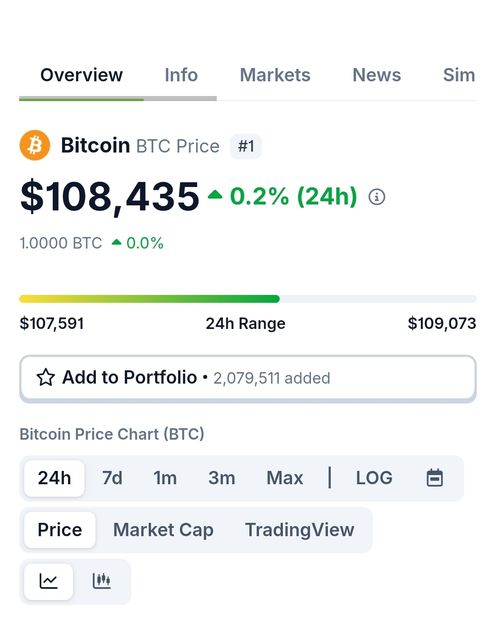Show the Market Cap chart
The image size is (496, 640).
(x=163, y=530)
